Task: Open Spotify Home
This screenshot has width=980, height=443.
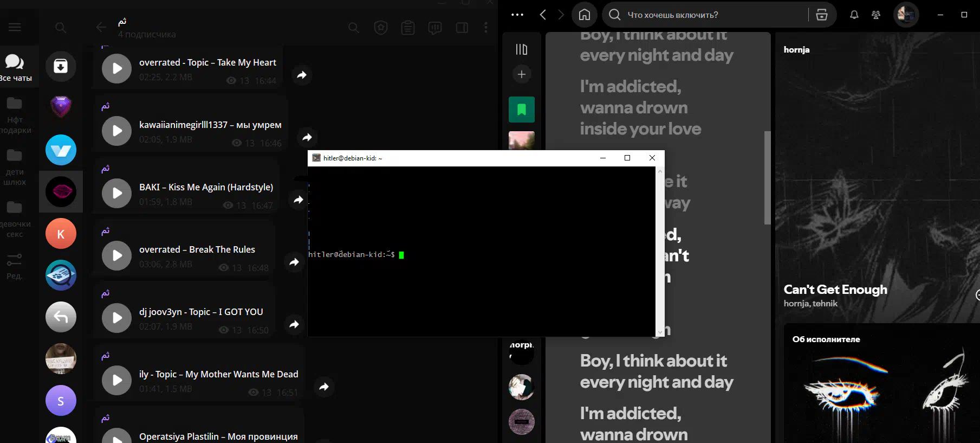Action: [x=585, y=15]
